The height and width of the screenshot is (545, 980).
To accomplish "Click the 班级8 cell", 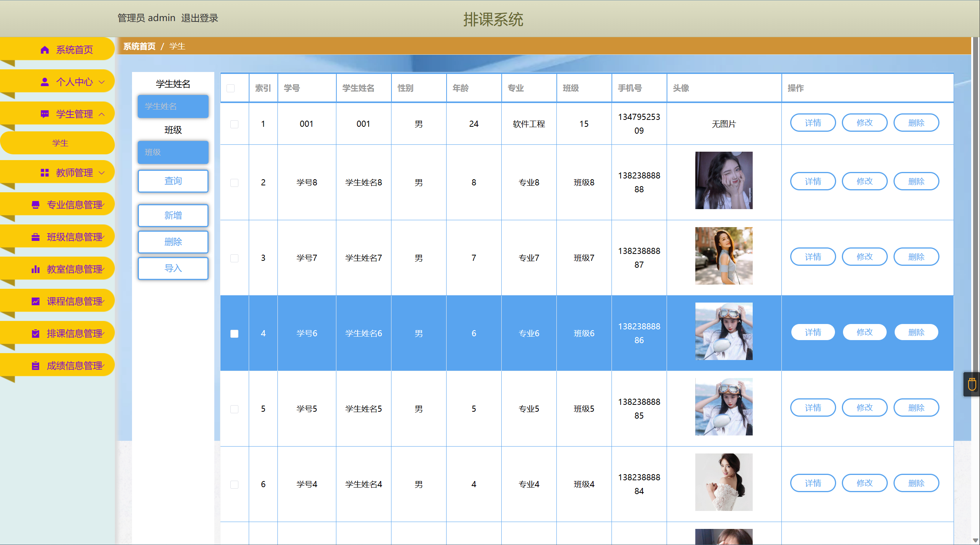I will [584, 183].
